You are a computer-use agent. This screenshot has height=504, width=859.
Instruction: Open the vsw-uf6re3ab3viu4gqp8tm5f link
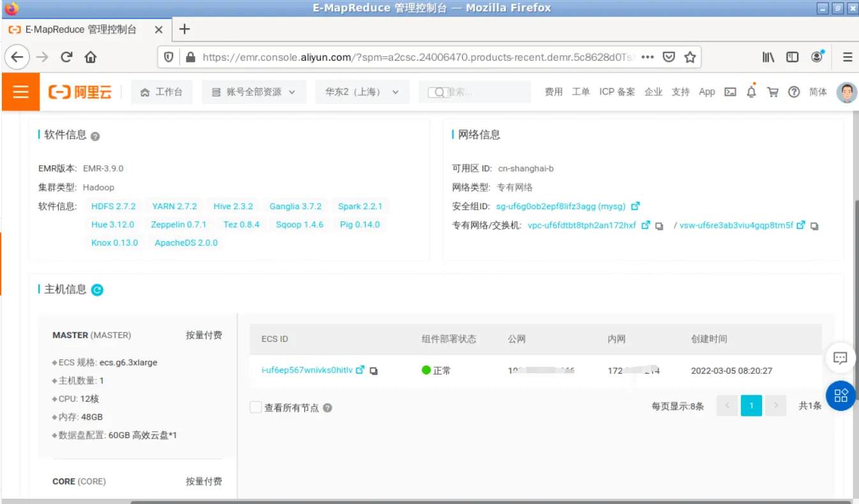pyautogui.click(x=736, y=225)
